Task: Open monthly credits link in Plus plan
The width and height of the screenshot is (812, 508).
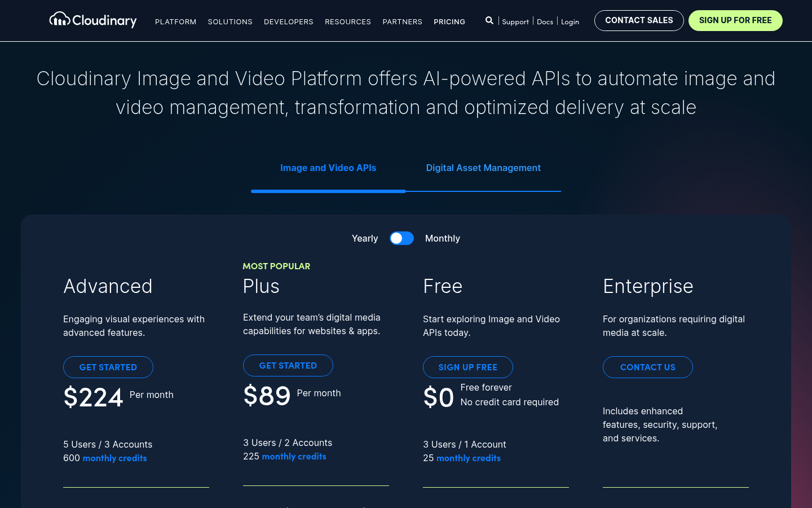Action: click(x=294, y=456)
